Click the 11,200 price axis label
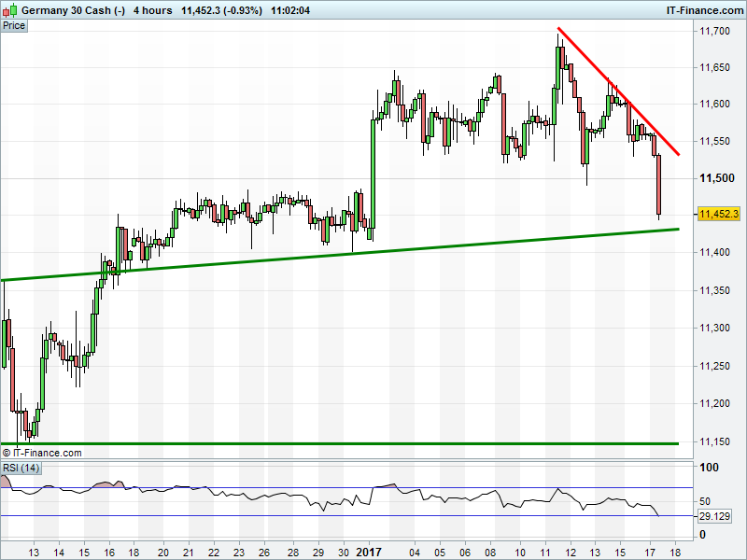 pos(714,403)
